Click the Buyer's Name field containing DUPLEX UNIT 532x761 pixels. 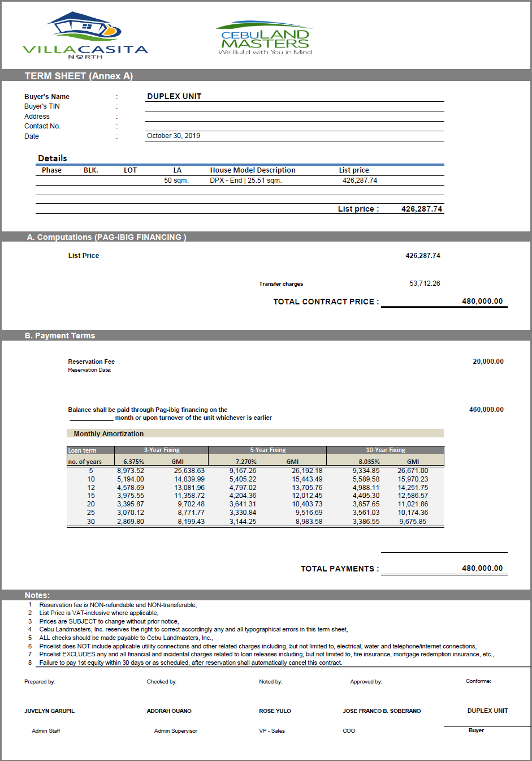(x=295, y=96)
